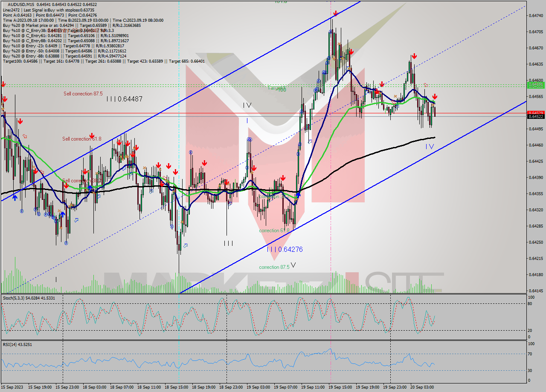Click the '20 Sep 03:00' time label
Viewport: 546px width, 392px height.
(422, 387)
